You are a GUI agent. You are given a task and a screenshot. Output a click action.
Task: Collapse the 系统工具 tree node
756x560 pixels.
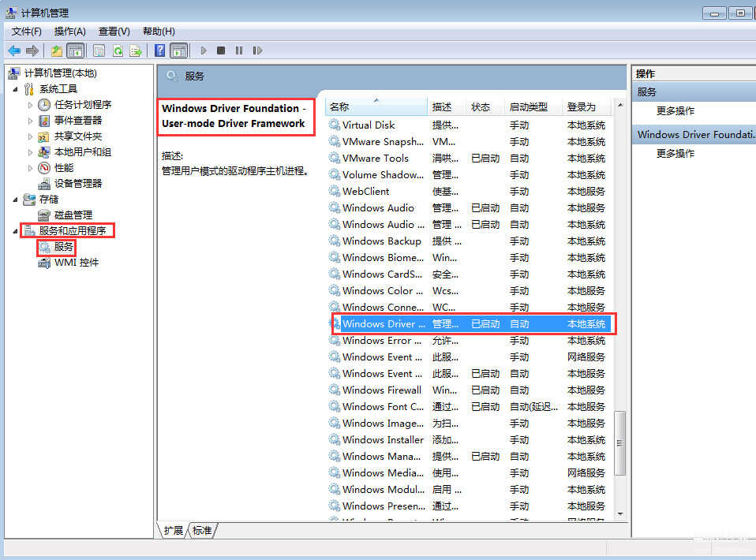click(15, 89)
